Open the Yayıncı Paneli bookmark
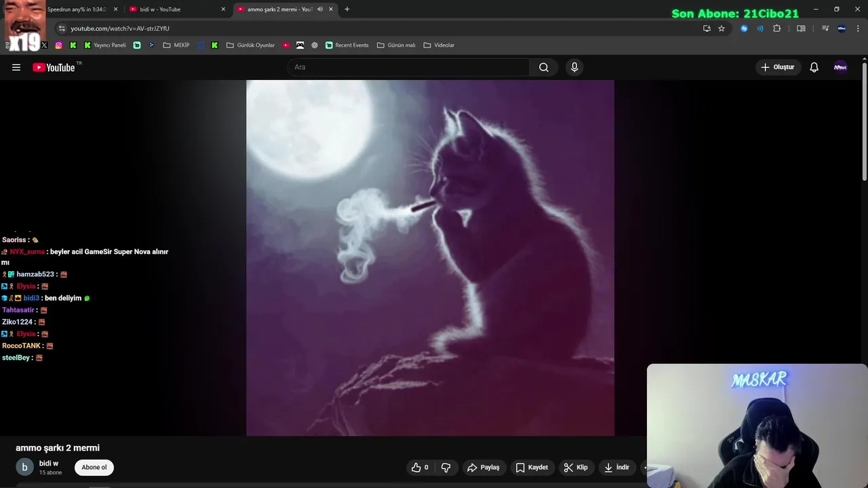This screenshot has height=488, width=868. [x=105, y=45]
